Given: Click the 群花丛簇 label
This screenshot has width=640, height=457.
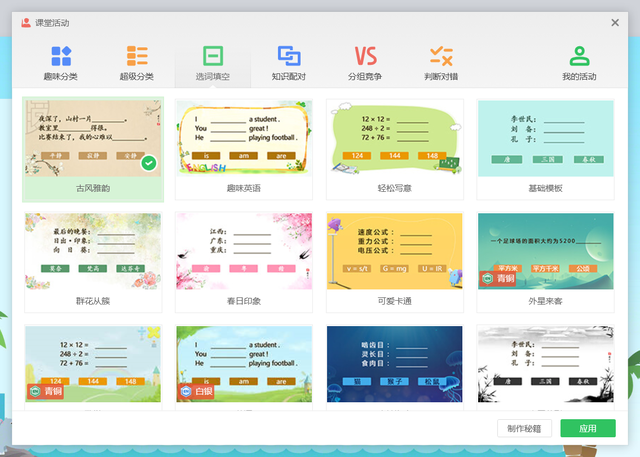Looking at the screenshot, I should click(x=93, y=301).
